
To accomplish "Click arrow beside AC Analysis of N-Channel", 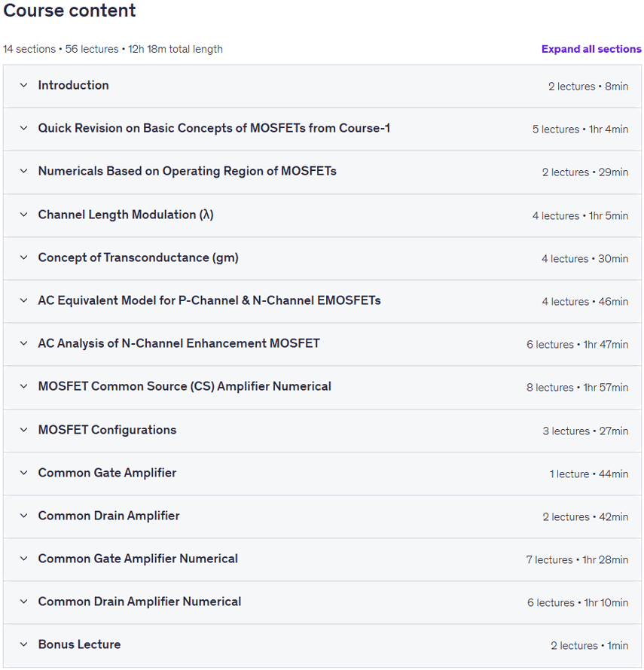I will pyautogui.click(x=24, y=343).
